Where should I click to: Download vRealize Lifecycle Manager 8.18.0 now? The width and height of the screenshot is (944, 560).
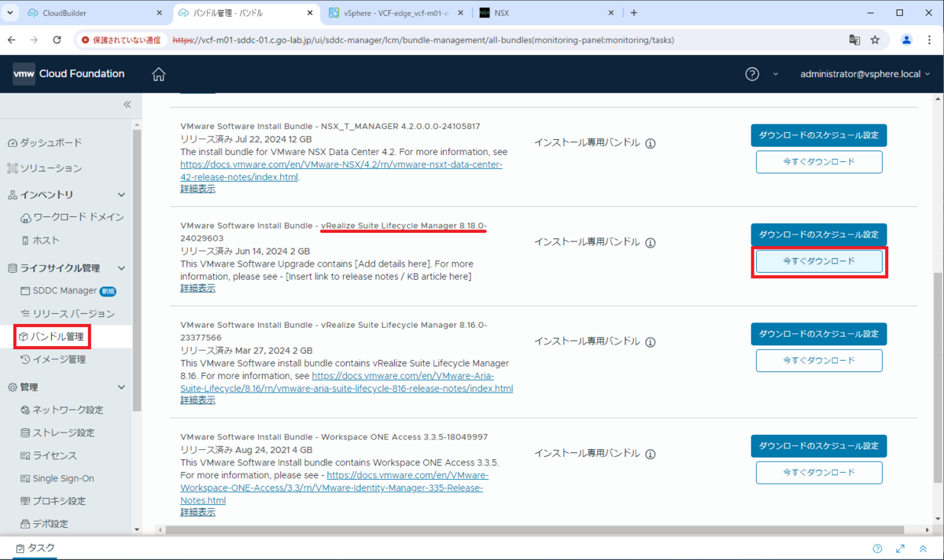coord(819,261)
